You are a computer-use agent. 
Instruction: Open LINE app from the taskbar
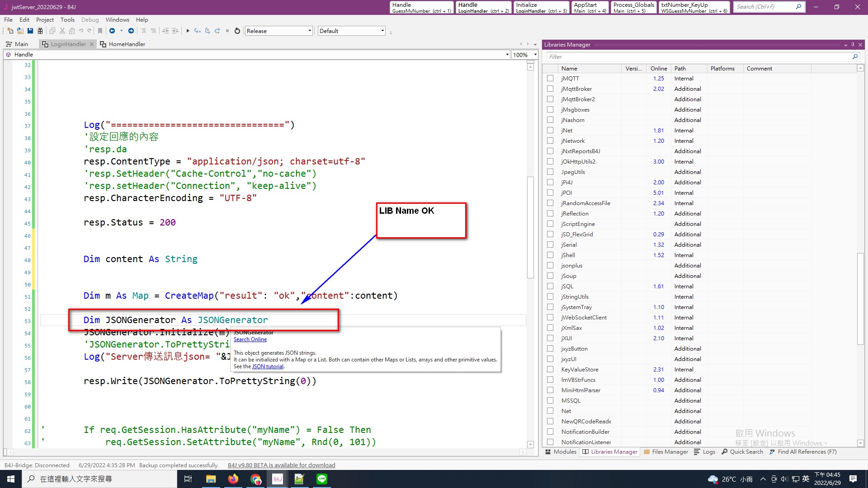[x=322, y=479]
